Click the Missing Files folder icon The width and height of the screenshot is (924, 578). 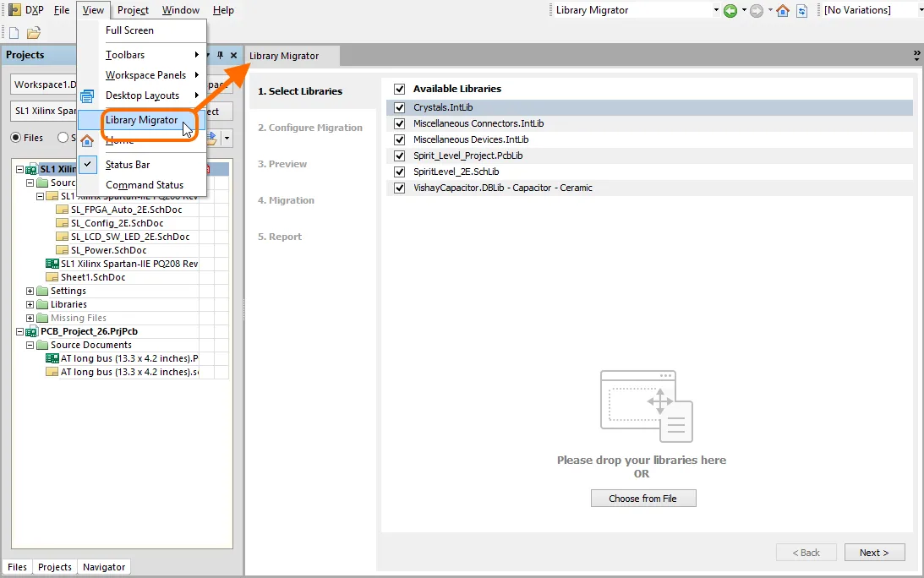coord(41,319)
